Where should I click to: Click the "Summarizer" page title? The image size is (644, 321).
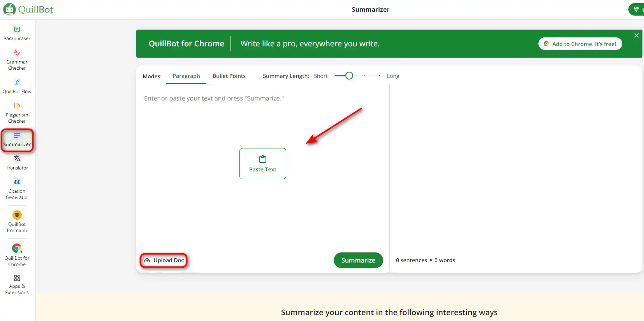click(x=370, y=9)
